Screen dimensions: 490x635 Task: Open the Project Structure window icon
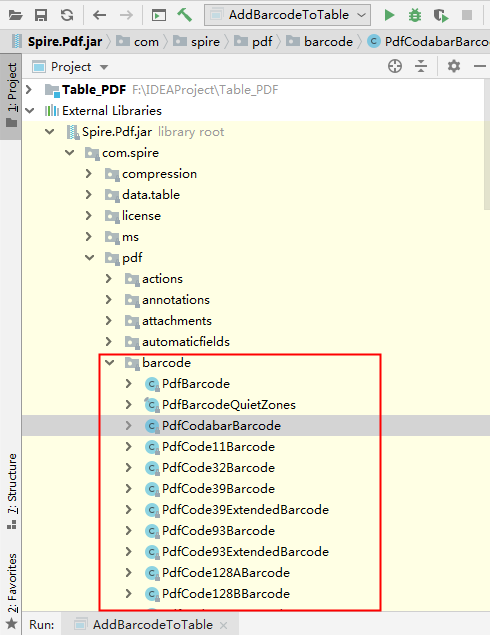click(159, 15)
